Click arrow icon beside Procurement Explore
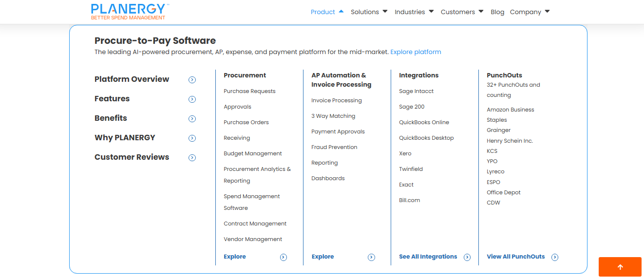The height and width of the screenshot is (280, 644). [284, 257]
